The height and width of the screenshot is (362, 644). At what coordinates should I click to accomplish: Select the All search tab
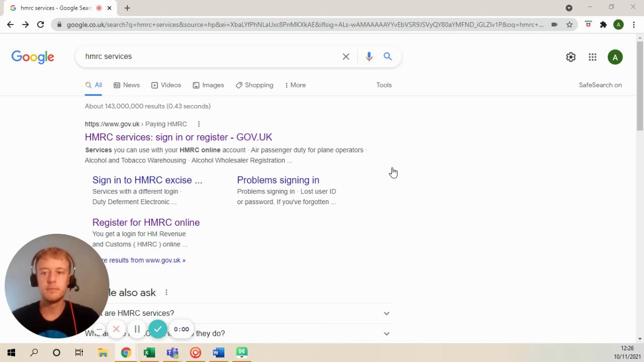coord(94,85)
